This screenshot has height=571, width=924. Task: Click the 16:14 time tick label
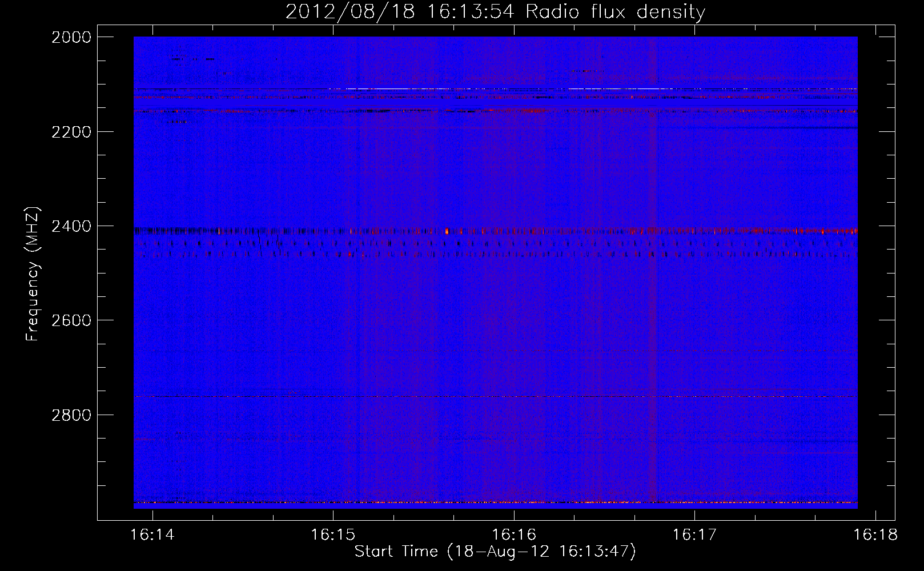click(152, 534)
